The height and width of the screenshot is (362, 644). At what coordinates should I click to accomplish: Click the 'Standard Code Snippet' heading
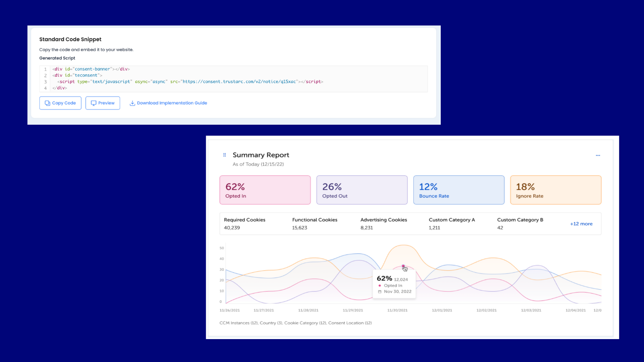tap(70, 39)
